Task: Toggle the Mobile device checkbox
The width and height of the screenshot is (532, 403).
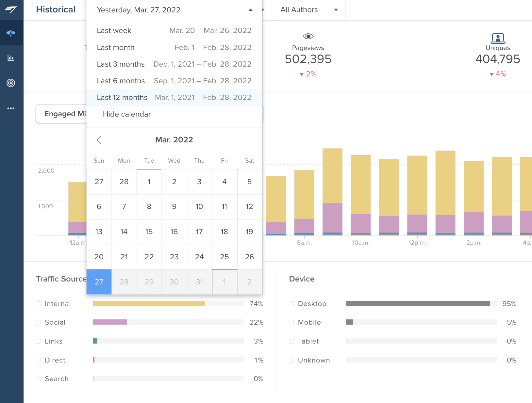Action: [x=291, y=322]
